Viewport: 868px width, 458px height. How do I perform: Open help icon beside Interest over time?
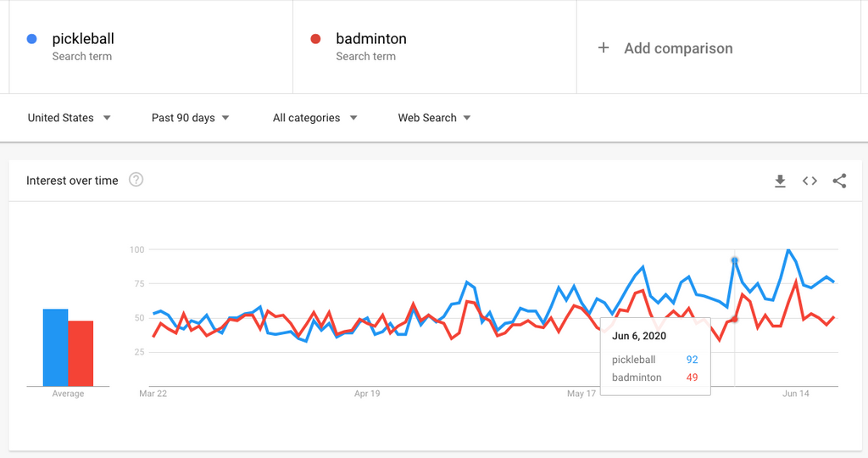(x=136, y=180)
